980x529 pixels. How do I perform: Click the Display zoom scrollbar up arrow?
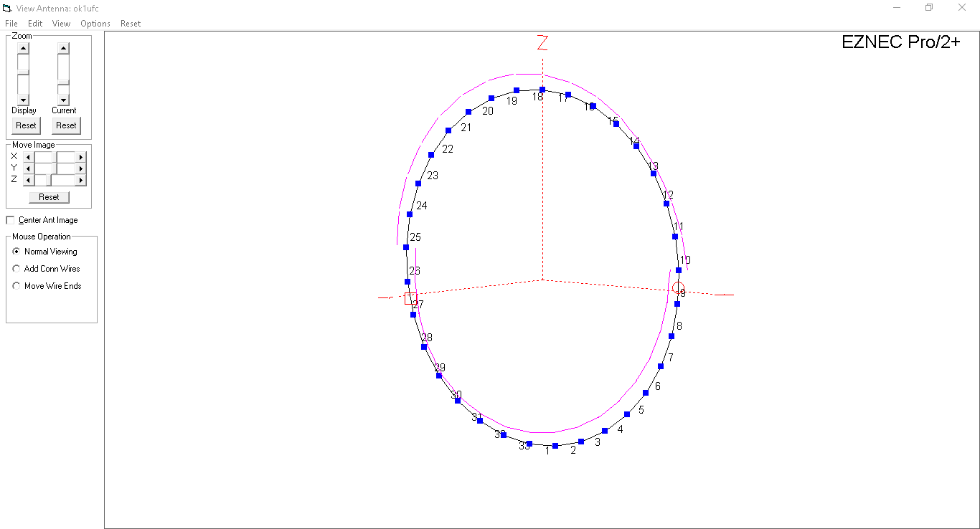[23, 48]
